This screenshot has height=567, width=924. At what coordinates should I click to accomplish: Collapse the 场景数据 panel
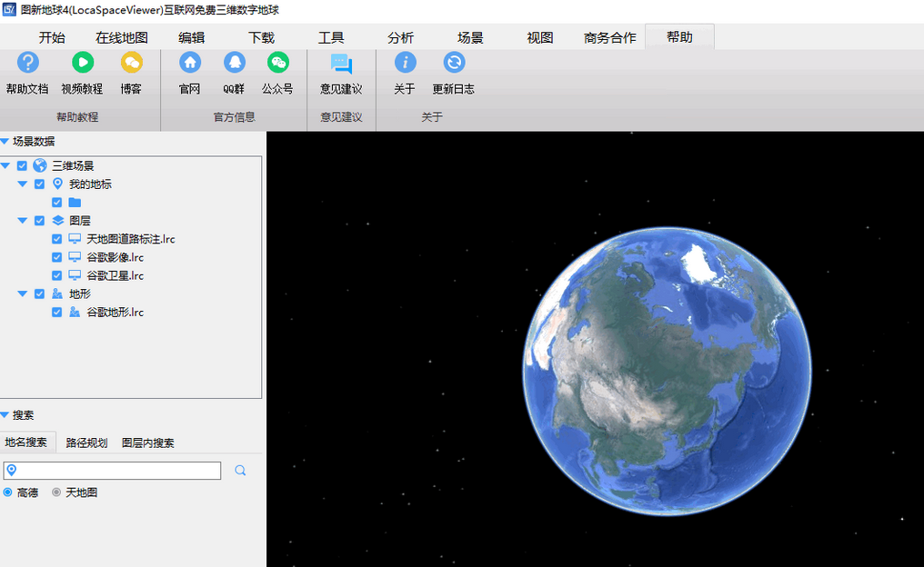[5, 142]
